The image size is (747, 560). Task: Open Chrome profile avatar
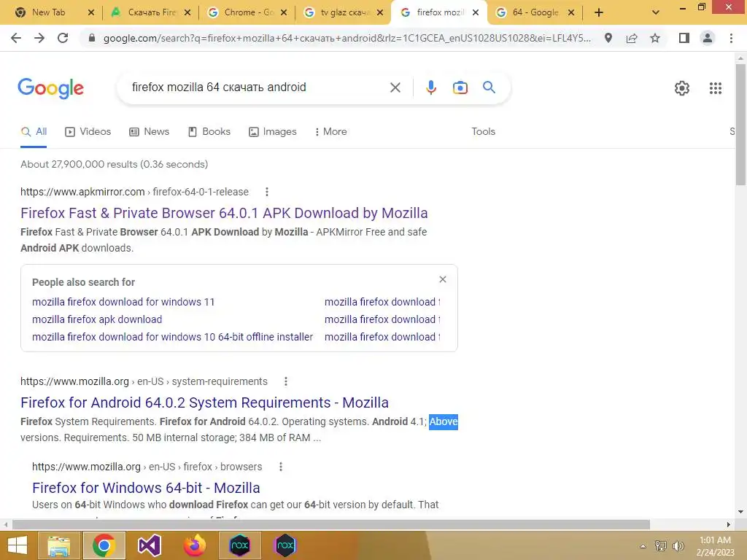click(708, 38)
